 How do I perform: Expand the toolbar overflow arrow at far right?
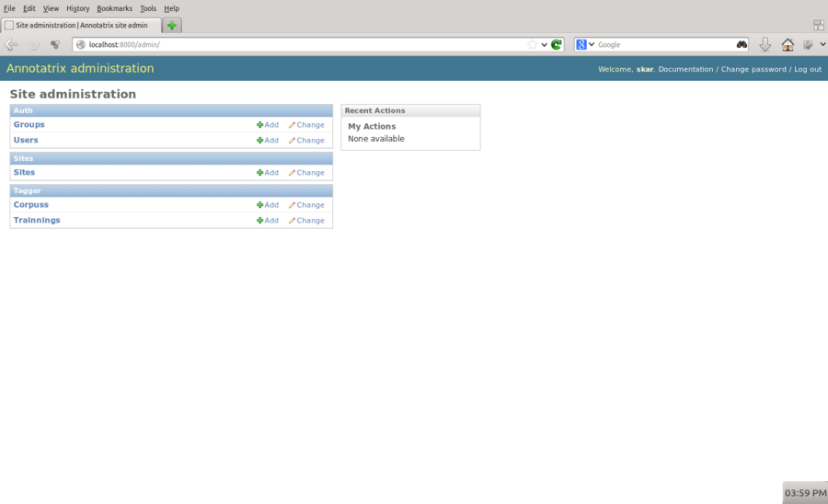(x=823, y=44)
